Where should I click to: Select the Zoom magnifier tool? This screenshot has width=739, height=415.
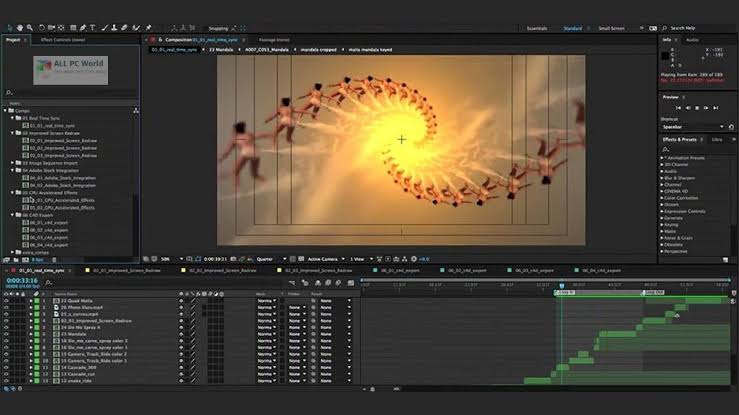(30, 28)
